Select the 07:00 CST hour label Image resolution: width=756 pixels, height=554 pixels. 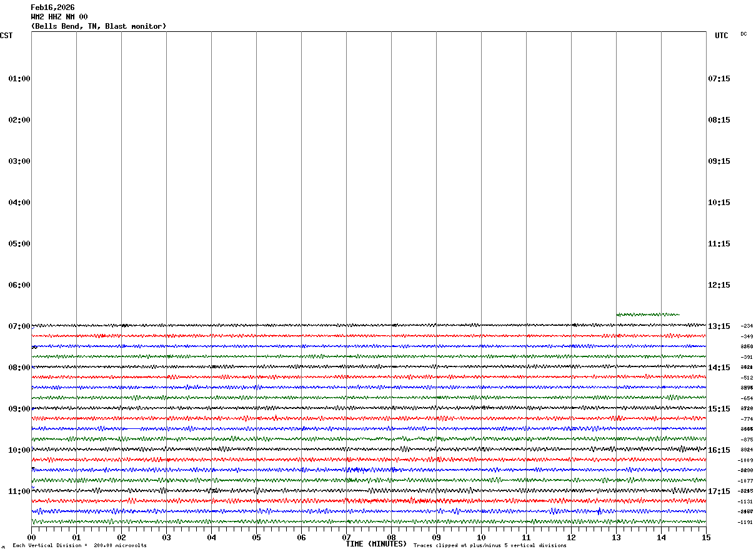point(19,326)
